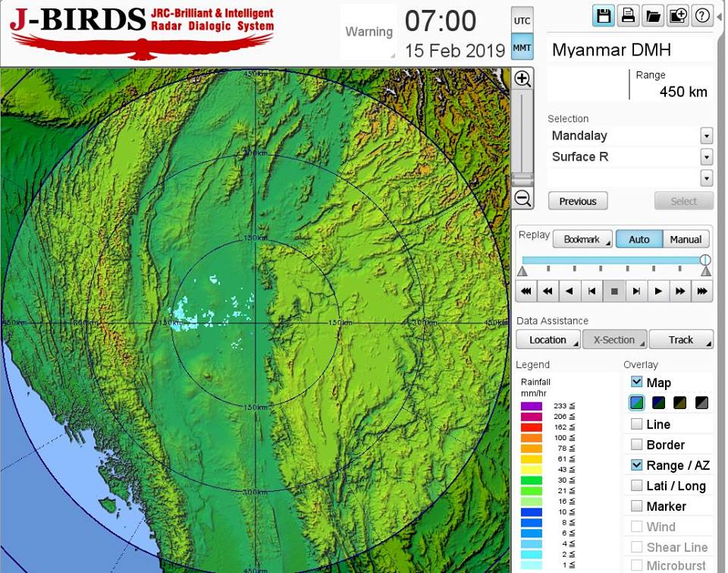Viewport: 728px width, 573px height.
Task: Open the folder icon in the toolbar
Action: pos(652,15)
